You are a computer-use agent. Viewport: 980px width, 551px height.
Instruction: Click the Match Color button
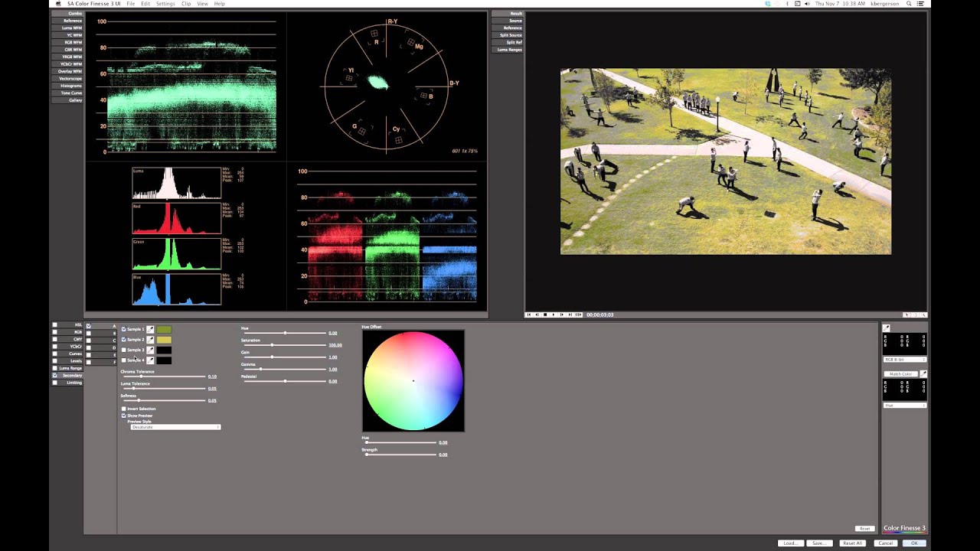point(900,374)
